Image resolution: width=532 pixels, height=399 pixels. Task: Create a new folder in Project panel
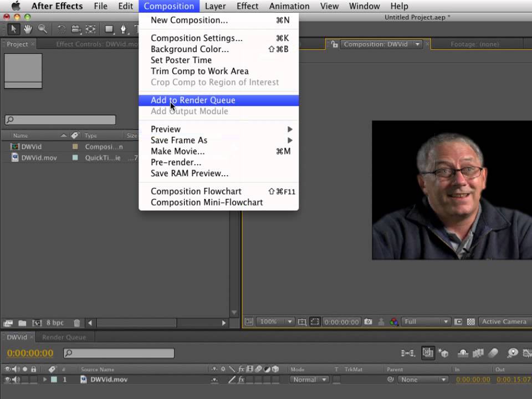tap(22, 323)
